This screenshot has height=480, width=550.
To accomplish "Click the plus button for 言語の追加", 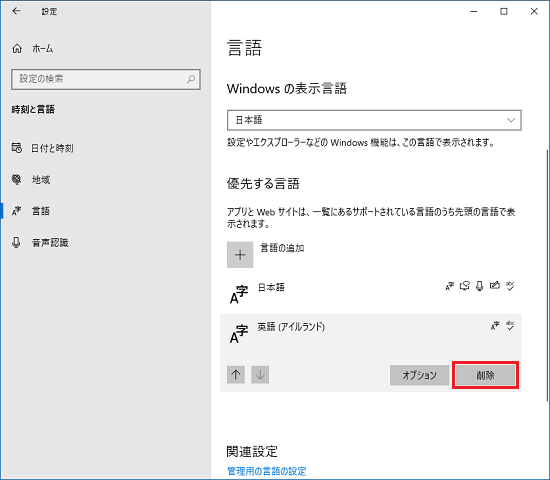I will [x=240, y=255].
